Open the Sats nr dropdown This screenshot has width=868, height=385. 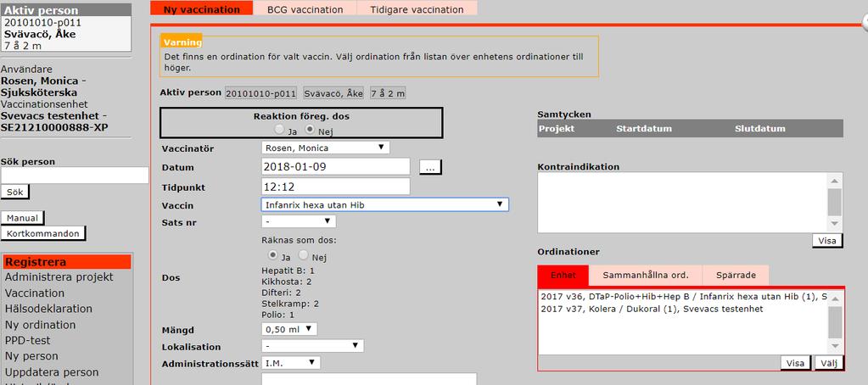click(299, 221)
